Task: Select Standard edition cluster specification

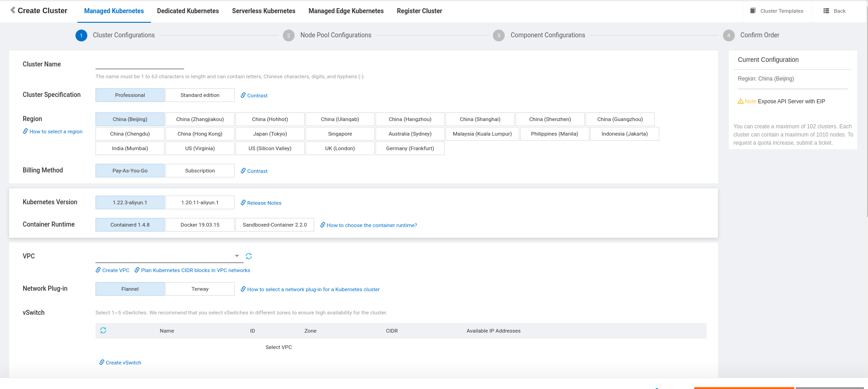Action: coord(200,95)
